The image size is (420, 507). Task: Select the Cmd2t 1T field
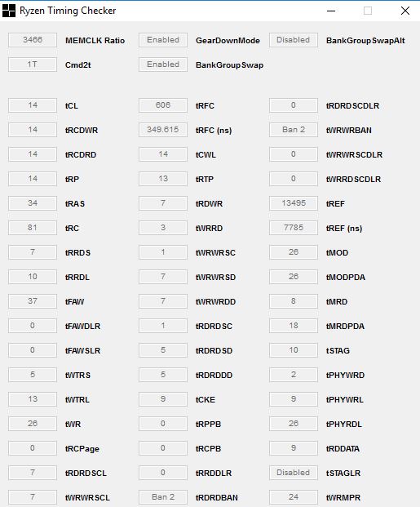click(x=33, y=64)
